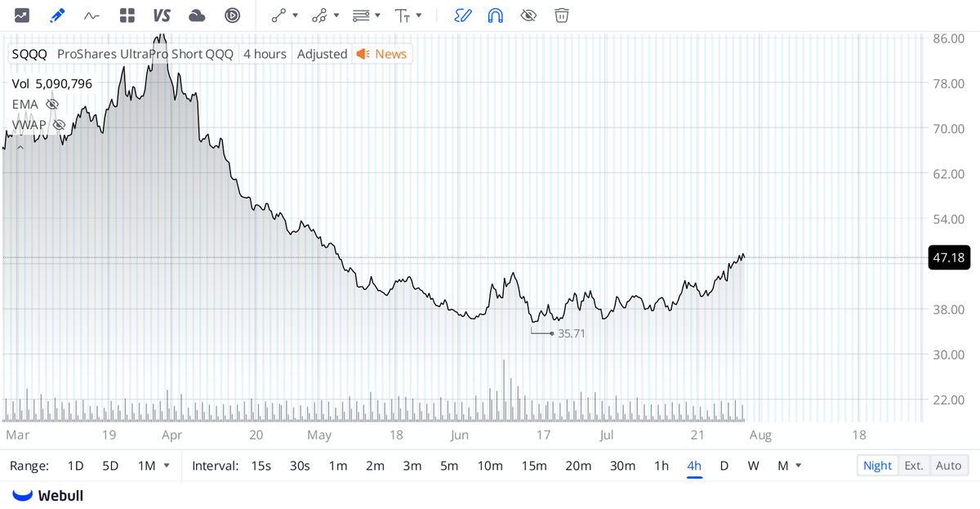This screenshot has height=509, width=980.
Task: Open the four-square layout grid icon
Action: tap(127, 15)
